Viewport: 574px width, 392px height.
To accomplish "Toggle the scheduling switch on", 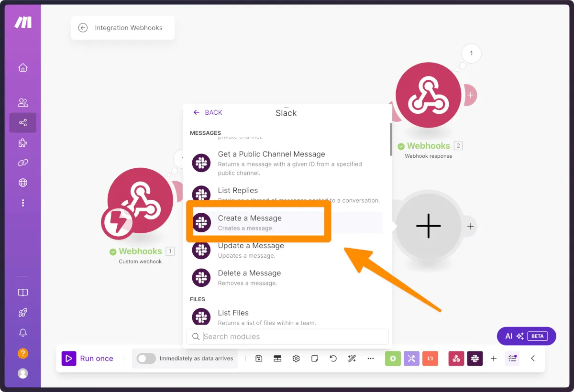I will click(x=146, y=359).
